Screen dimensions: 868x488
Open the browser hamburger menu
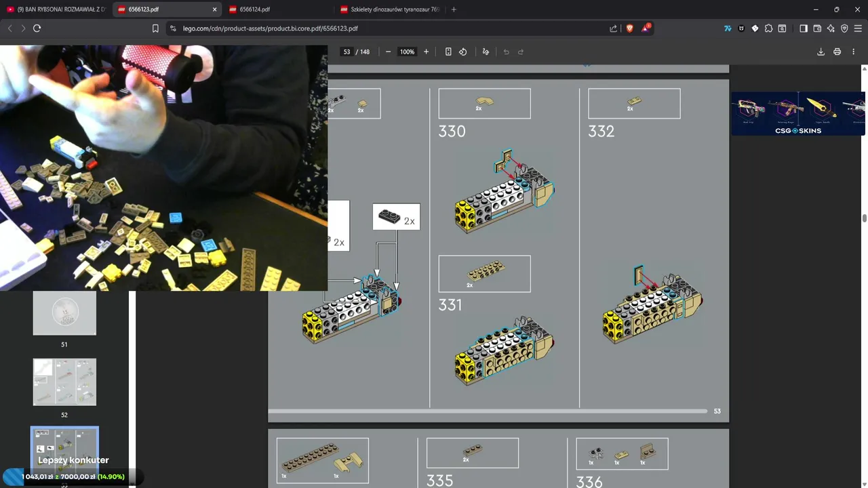click(x=858, y=28)
